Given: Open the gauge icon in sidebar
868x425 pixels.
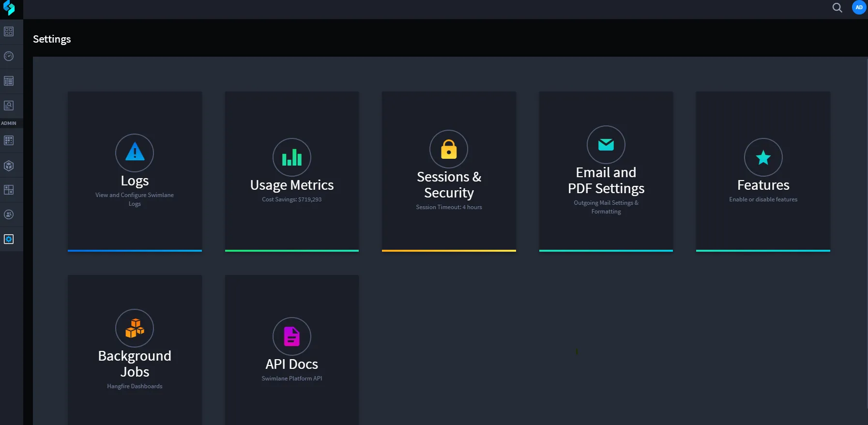Looking at the screenshot, I should pyautogui.click(x=9, y=56).
